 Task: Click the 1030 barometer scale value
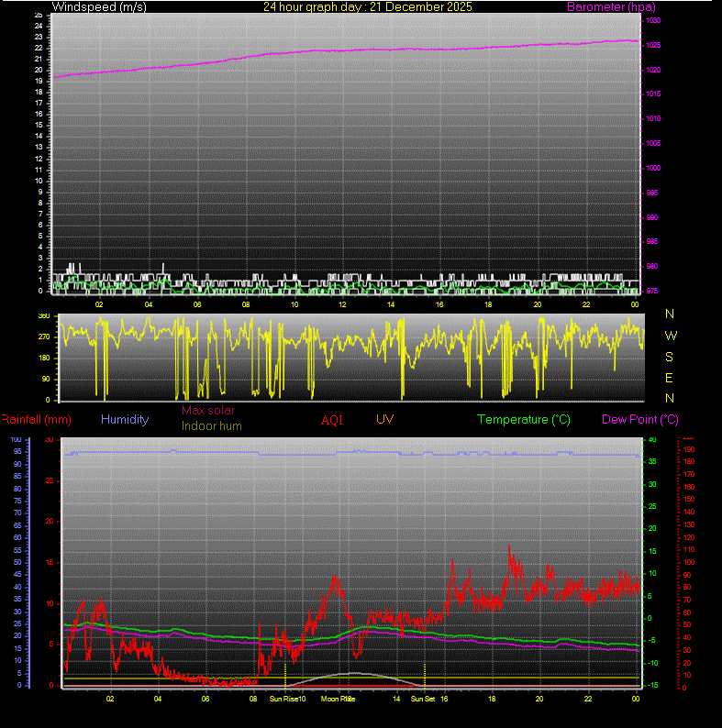(653, 20)
